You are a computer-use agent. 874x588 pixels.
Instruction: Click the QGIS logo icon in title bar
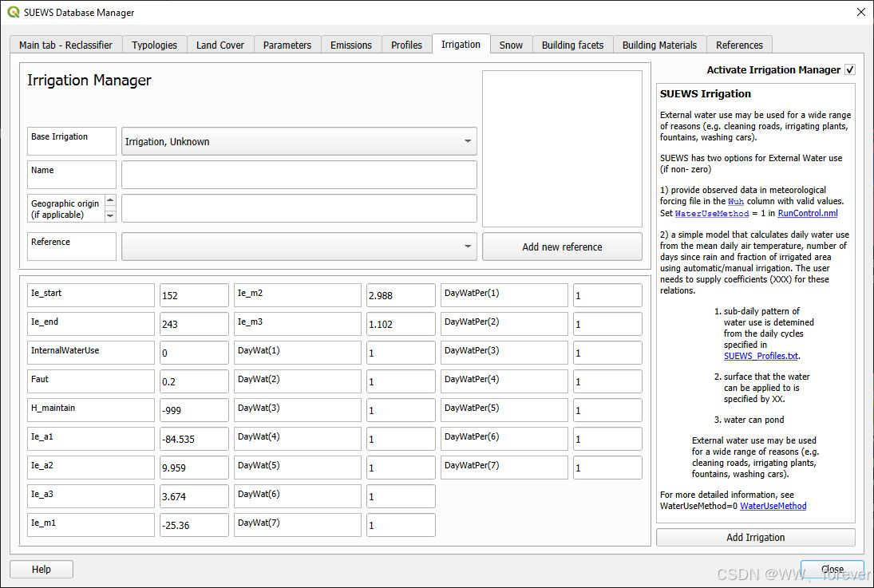click(x=14, y=12)
